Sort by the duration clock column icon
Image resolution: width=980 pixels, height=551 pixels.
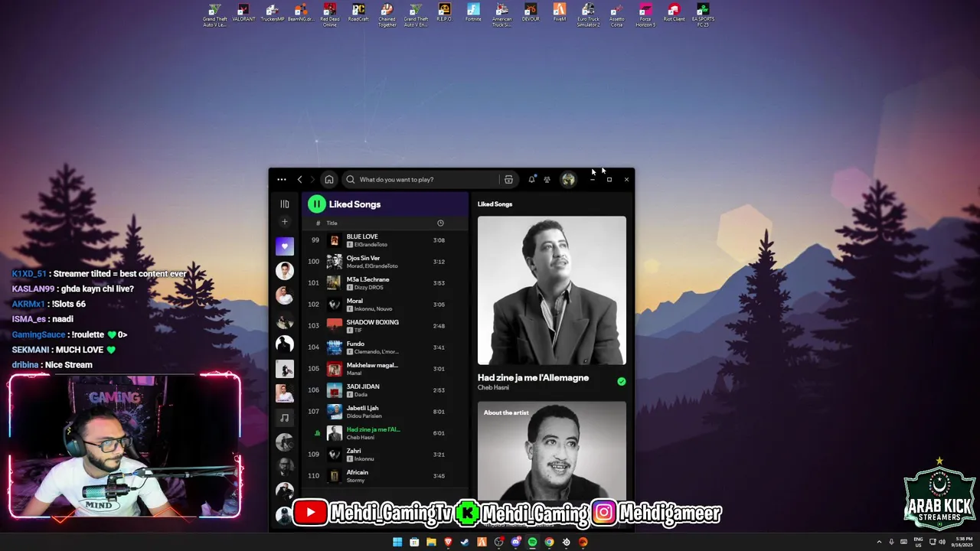click(440, 223)
